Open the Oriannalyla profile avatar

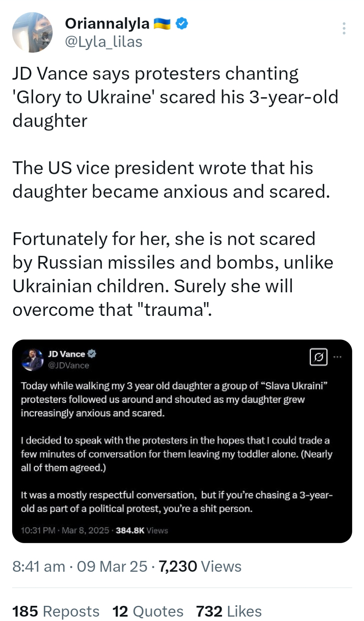pyautogui.click(x=32, y=32)
